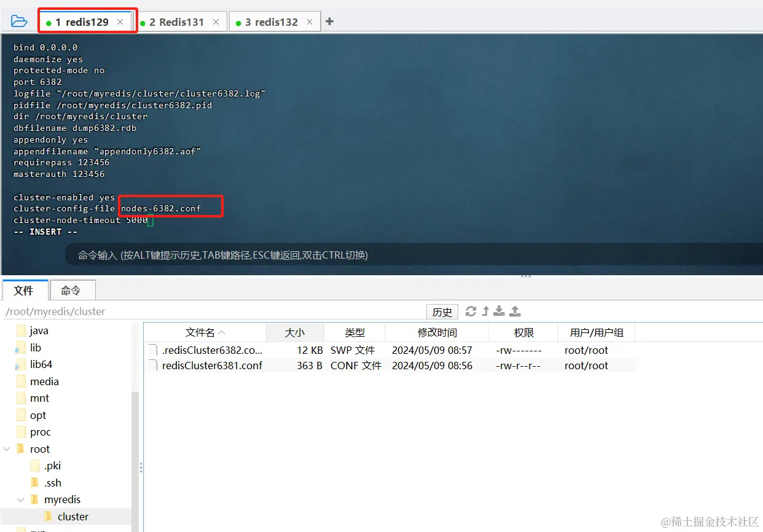Click the 363 B size cell

310,366
